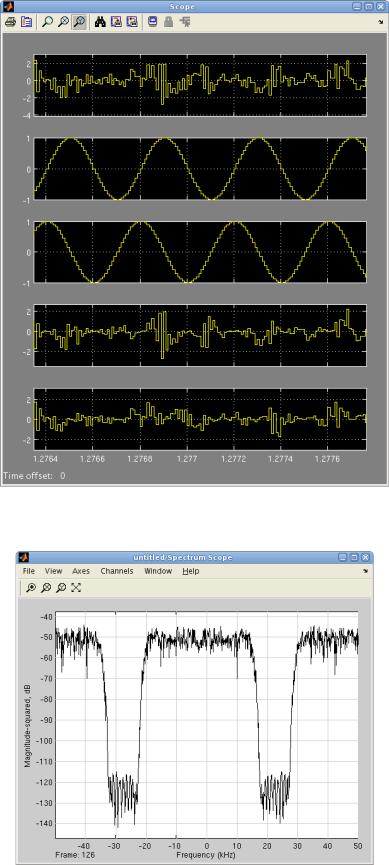The height and width of the screenshot is (865, 389).
Task: Click the first noisy signal plot in Scope
Action: pyautogui.click(x=200, y=85)
